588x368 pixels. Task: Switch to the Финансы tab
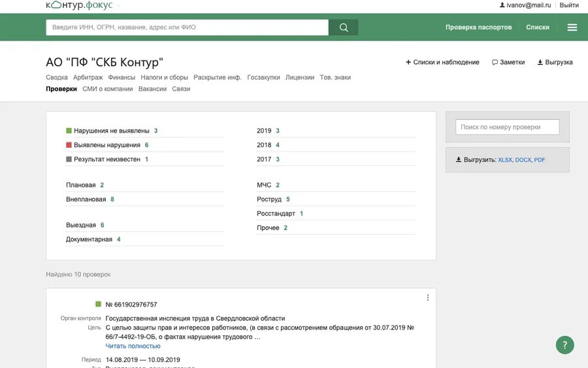[x=122, y=77]
